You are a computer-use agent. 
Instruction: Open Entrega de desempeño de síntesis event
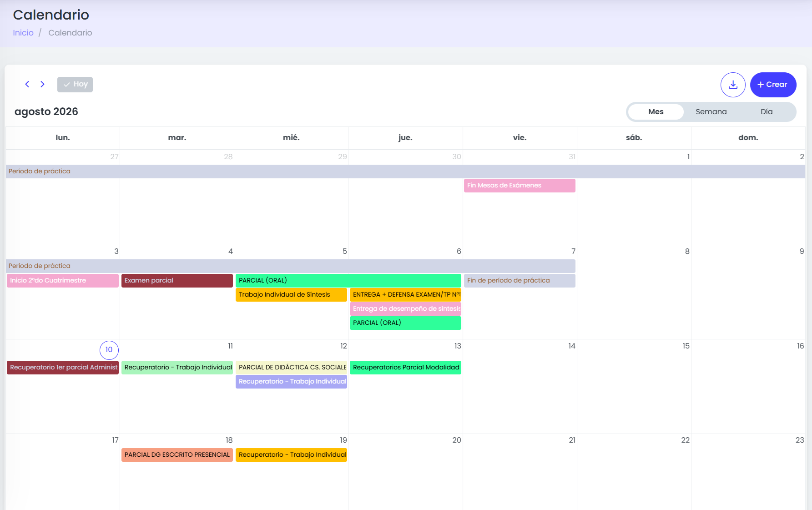(405, 309)
